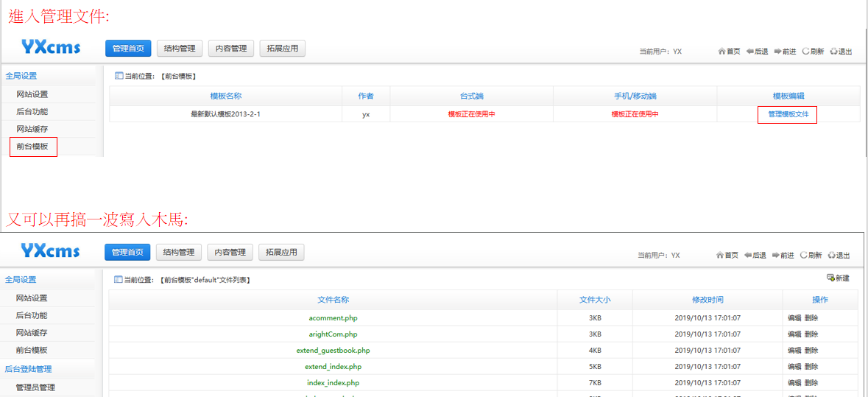The height and width of the screenshot is (397, 868).
Task: Click 文件名称 column header
Action: click(334, 300)
